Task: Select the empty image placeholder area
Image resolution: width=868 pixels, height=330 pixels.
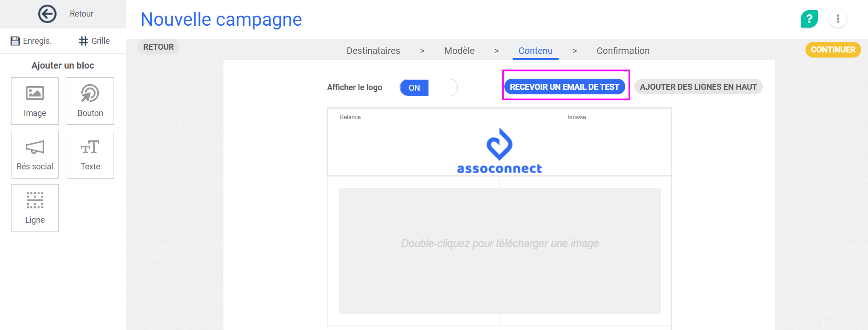Action: coord(500,251)
